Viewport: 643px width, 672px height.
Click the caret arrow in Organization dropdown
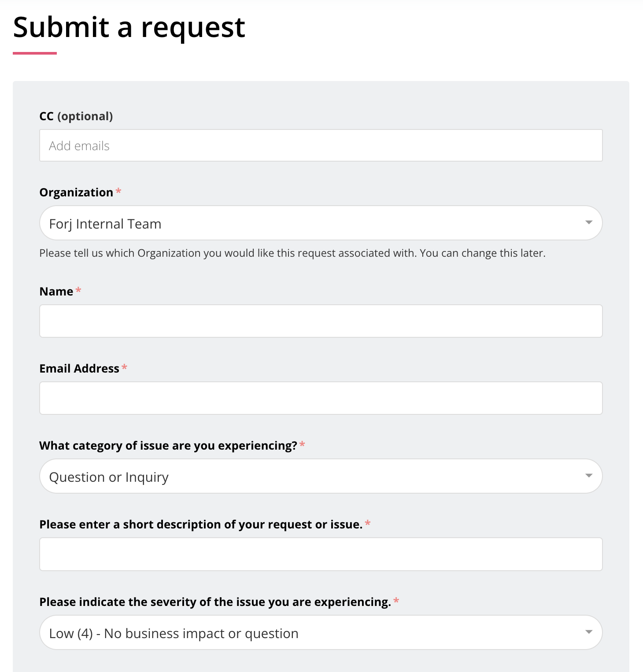coord(588,222)
